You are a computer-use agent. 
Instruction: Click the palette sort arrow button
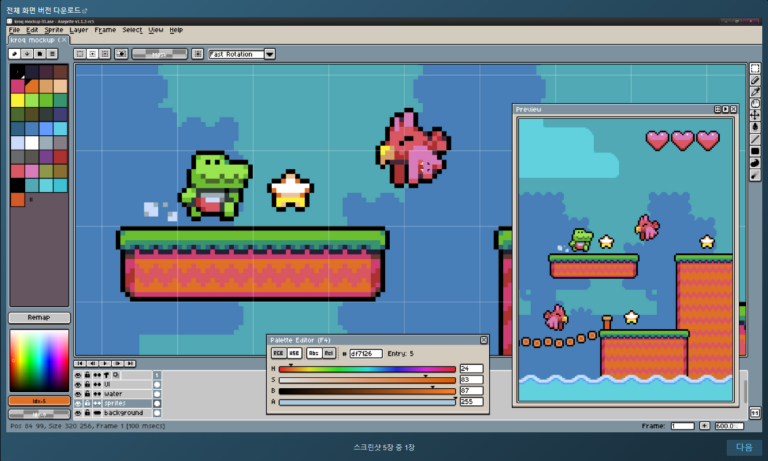pyautogui.click(x=27, y=54)
